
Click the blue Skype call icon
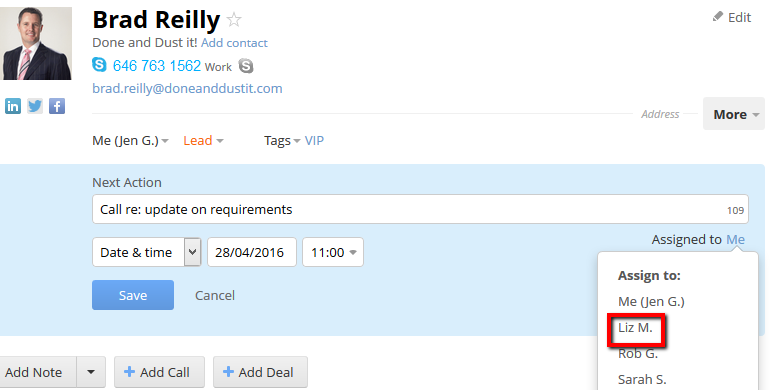coord(99,64)
